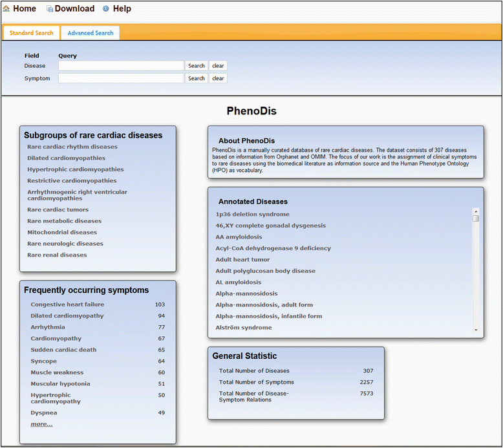The height and width of the screenshot is (448, 503).
Task: Switch to the Standard Search tab
Action: click(x=32, y=33)
